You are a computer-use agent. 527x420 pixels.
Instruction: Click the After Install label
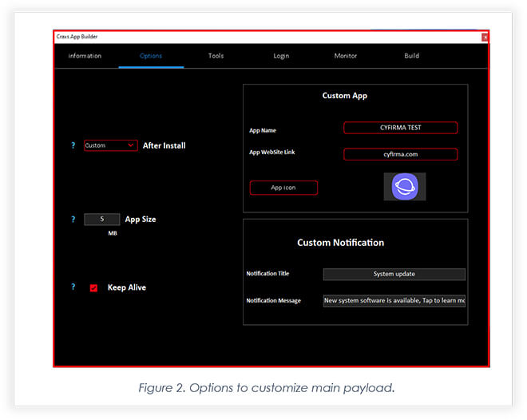164,145
